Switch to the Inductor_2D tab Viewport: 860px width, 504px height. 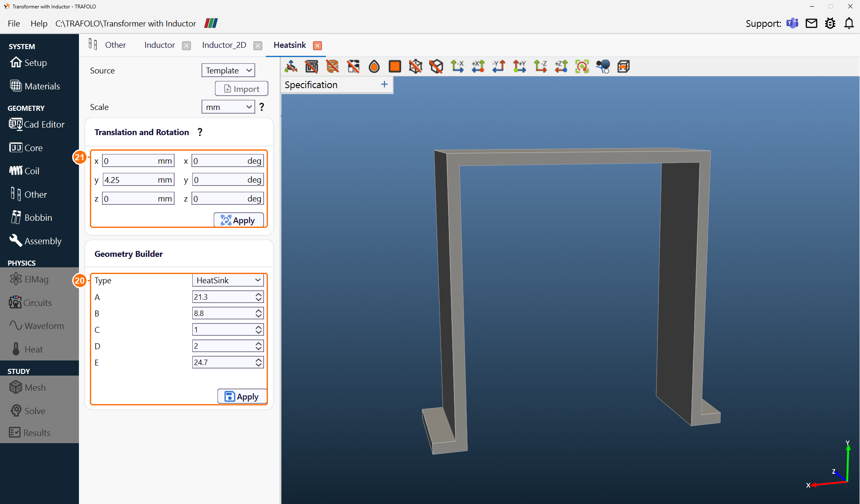tap(224, 45)
